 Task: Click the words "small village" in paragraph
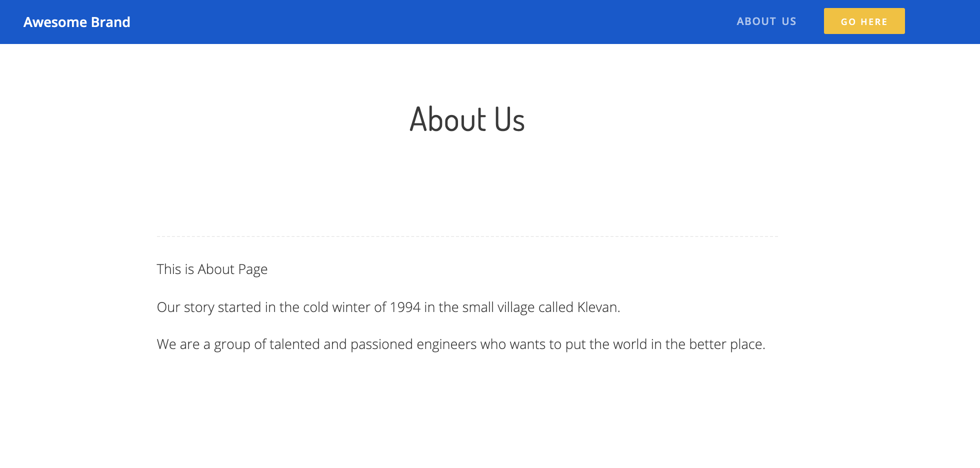click(x=498, y=307)
